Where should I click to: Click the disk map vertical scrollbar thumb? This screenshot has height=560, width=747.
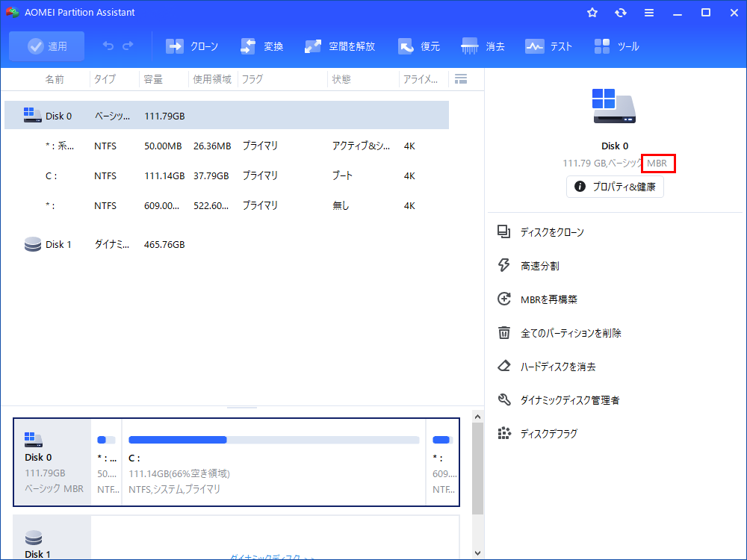(x=478, y=469)
